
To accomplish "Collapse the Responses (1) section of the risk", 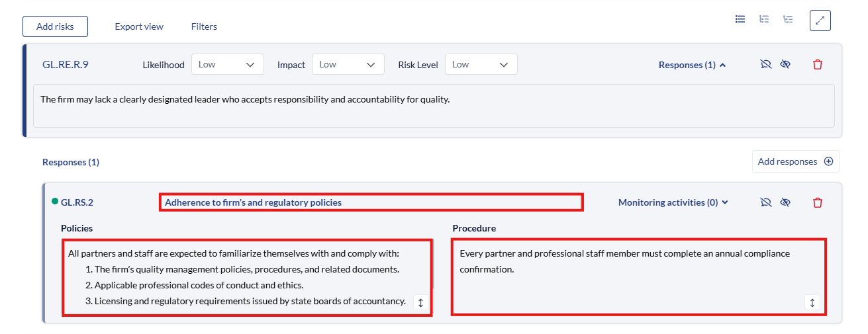I will point(692,65).
